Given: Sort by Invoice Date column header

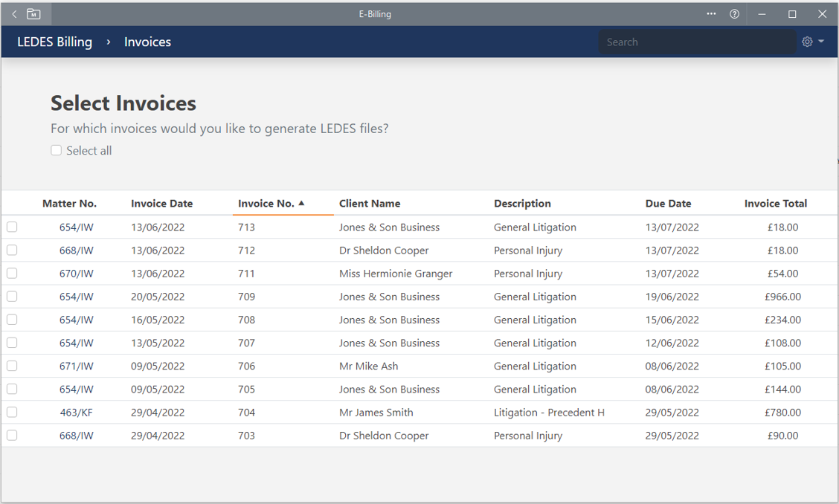Looking at the screenshot, I should 161,204.
